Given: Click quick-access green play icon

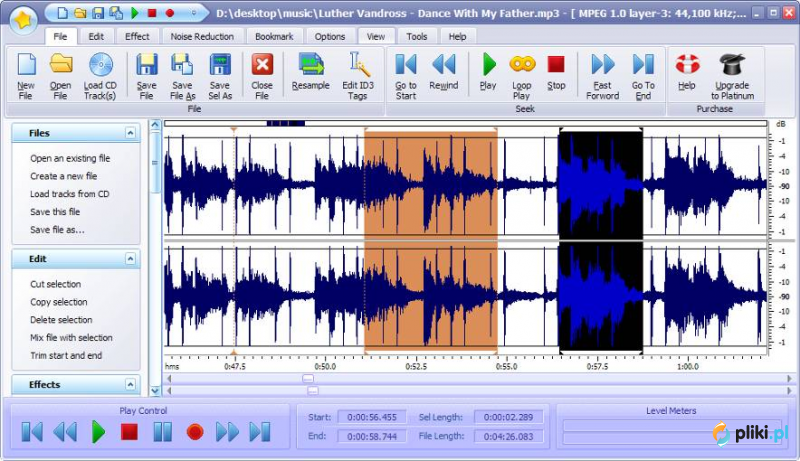Looking at the screenshot, I should tap(135, 13).
